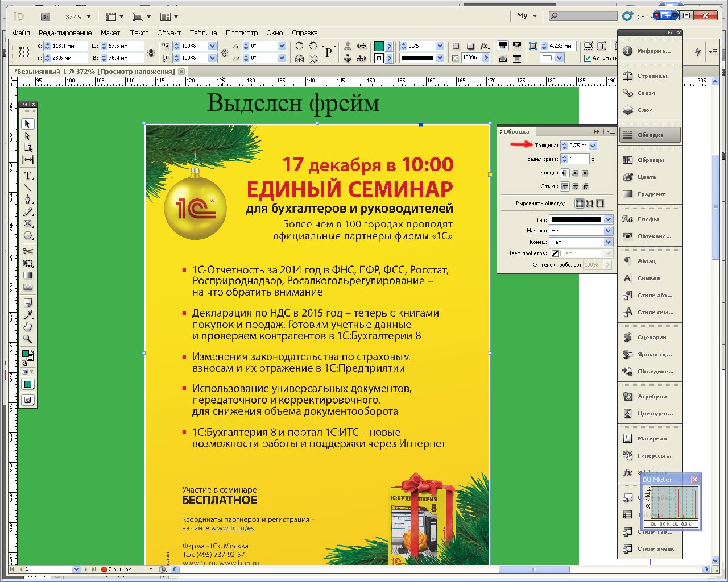Image resolution: width=728 pixels, height=582 pixels.
Task: Select the Gradient Swatch tool
Action: pos(27,275)
